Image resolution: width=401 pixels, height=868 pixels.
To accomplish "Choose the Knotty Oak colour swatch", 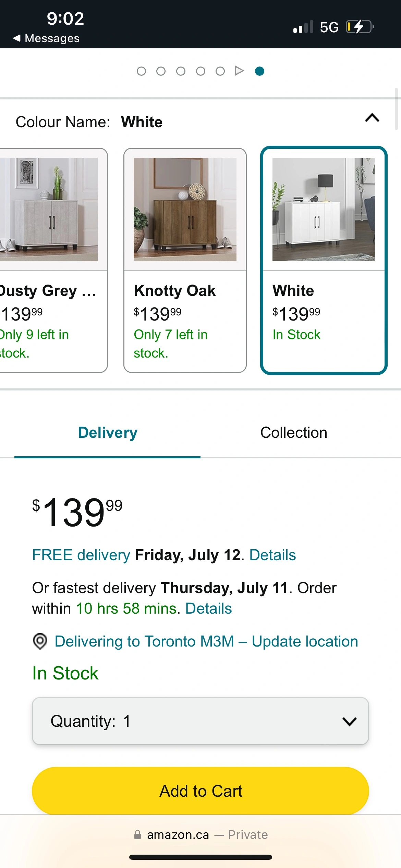I will tap(185, 261).
